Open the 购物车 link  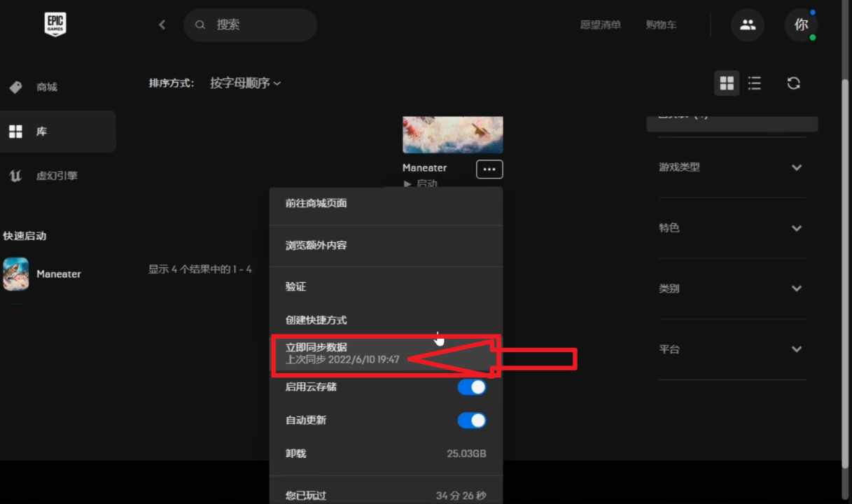pyautogui.click(x=662, y=25)
